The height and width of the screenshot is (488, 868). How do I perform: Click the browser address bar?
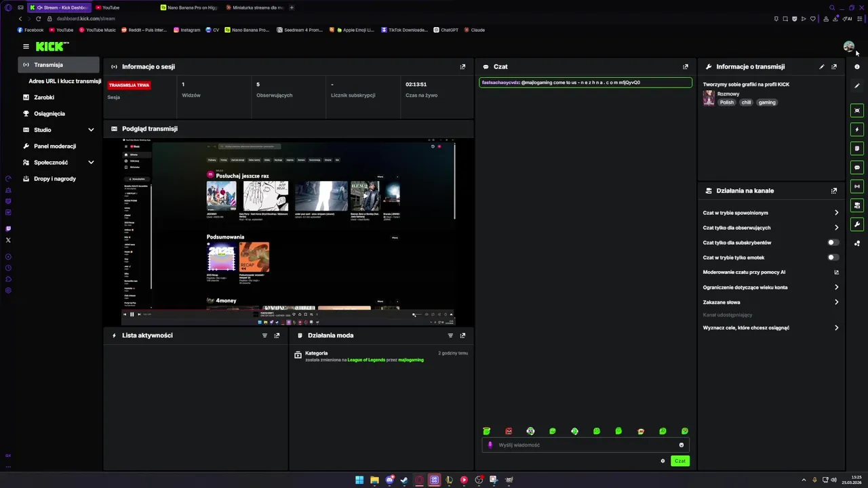[x=407, y=19]
